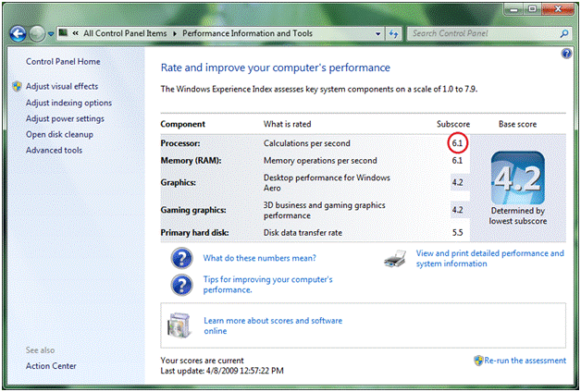Click the Control Panel icon in address bar
The height and width of the screenshot is (392, 581).
pyautogui.click(x=63, y=33)
